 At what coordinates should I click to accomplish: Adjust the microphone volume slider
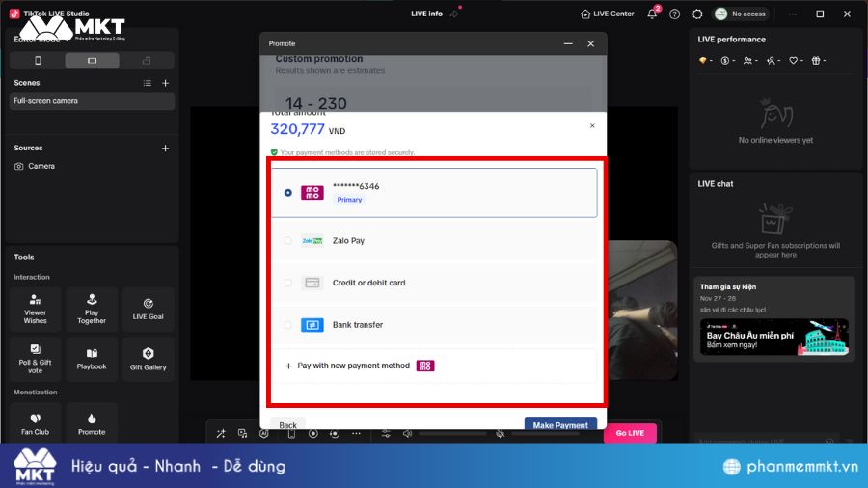coord(545,433)
